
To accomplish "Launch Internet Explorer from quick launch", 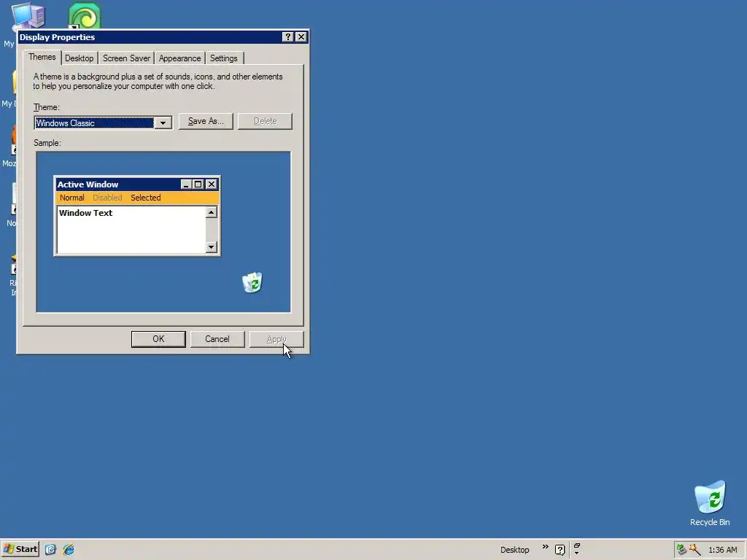I will pos(69,550).
